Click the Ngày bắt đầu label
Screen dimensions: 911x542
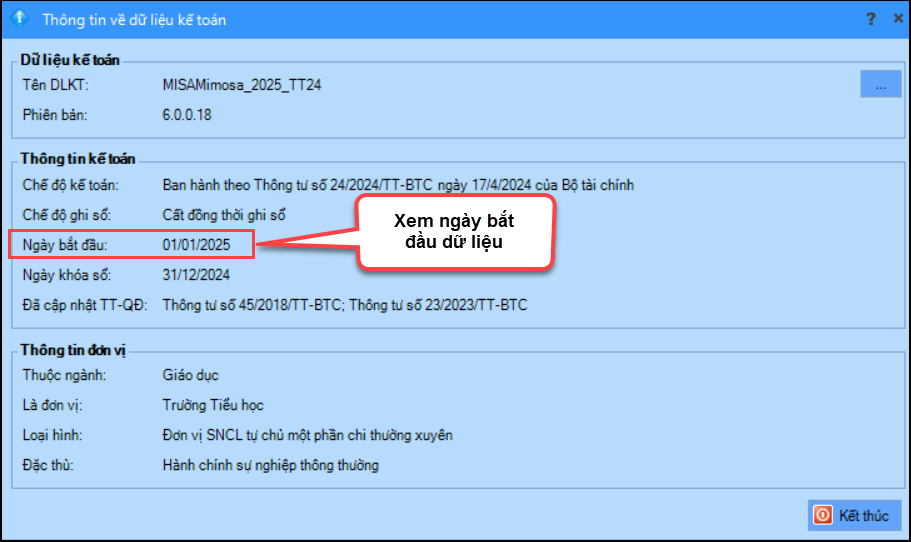pos(63,244)
